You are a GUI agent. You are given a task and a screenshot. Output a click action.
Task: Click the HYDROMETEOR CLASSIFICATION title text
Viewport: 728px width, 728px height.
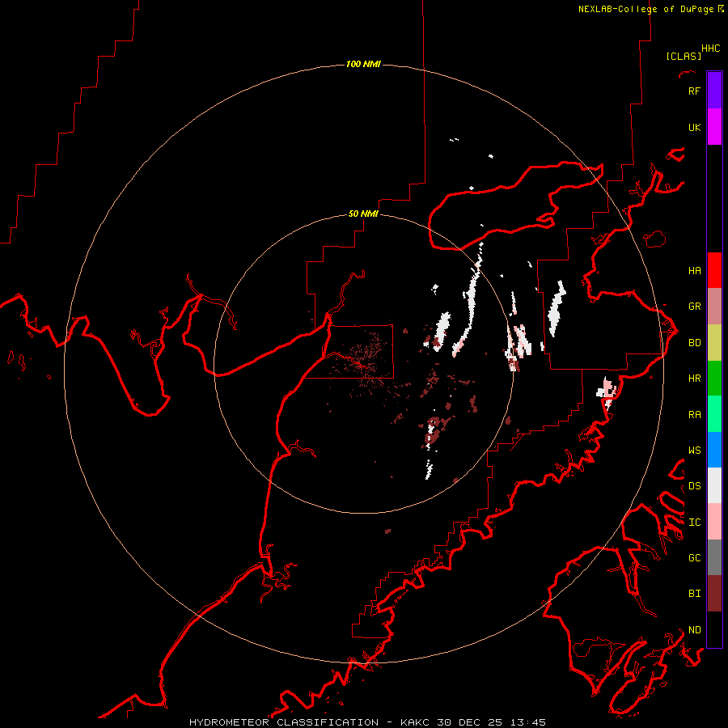284,722
